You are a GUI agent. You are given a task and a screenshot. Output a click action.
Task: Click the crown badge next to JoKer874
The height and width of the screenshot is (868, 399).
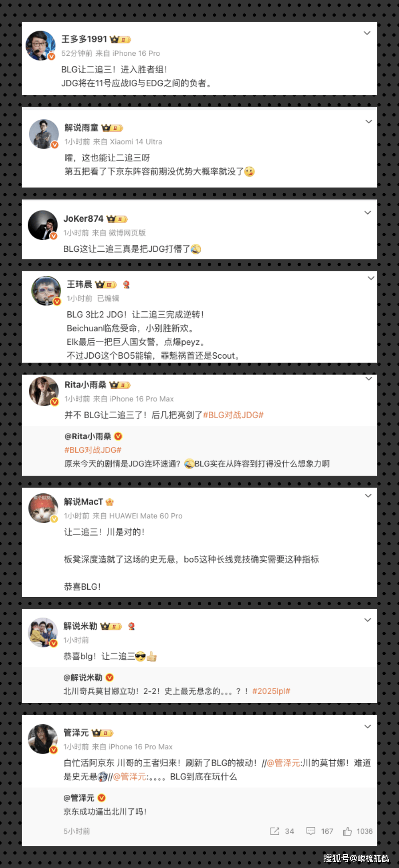coord(117,219)
